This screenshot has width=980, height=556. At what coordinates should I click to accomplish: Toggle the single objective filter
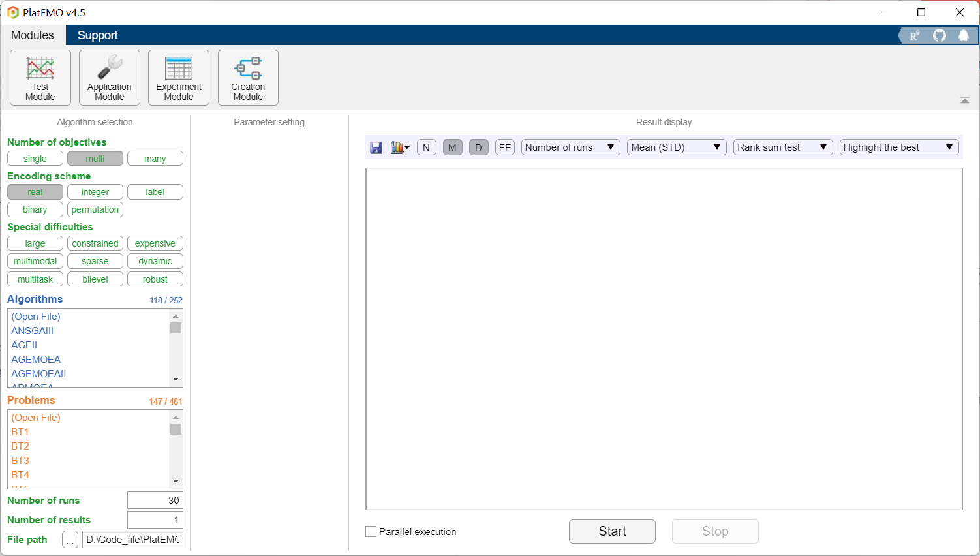pos(35,159)
